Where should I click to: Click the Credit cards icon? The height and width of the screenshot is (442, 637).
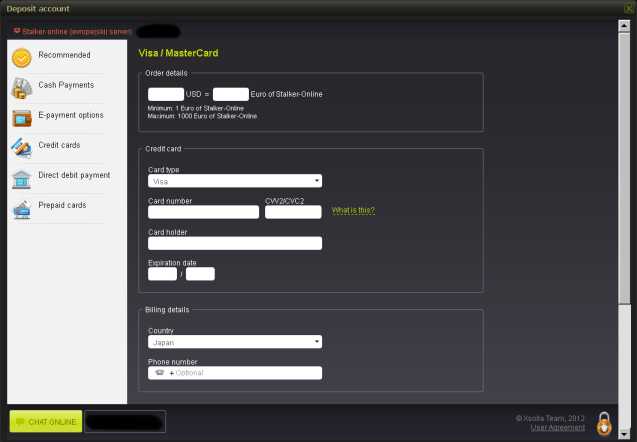(22, 148)
